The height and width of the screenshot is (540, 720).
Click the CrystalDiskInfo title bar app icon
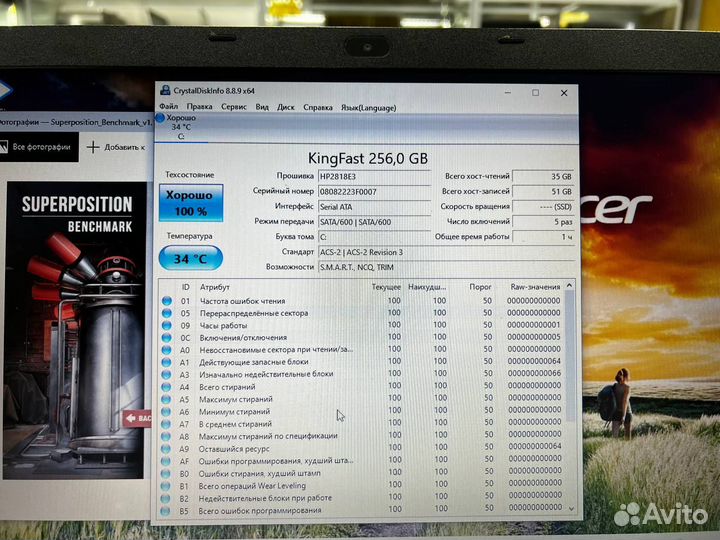[x=164, y=91]
